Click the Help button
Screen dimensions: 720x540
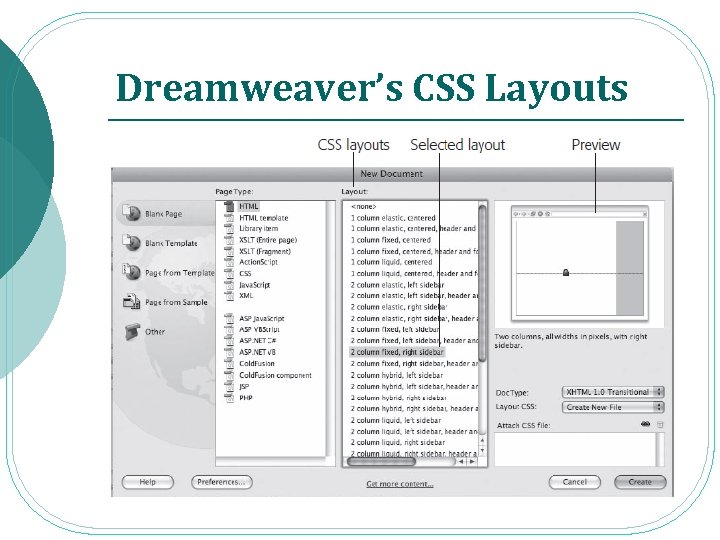[148, 482]
